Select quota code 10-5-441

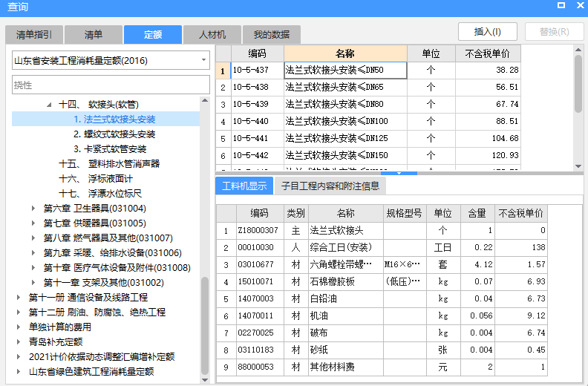pyautogui.click(x=257, y=138)
